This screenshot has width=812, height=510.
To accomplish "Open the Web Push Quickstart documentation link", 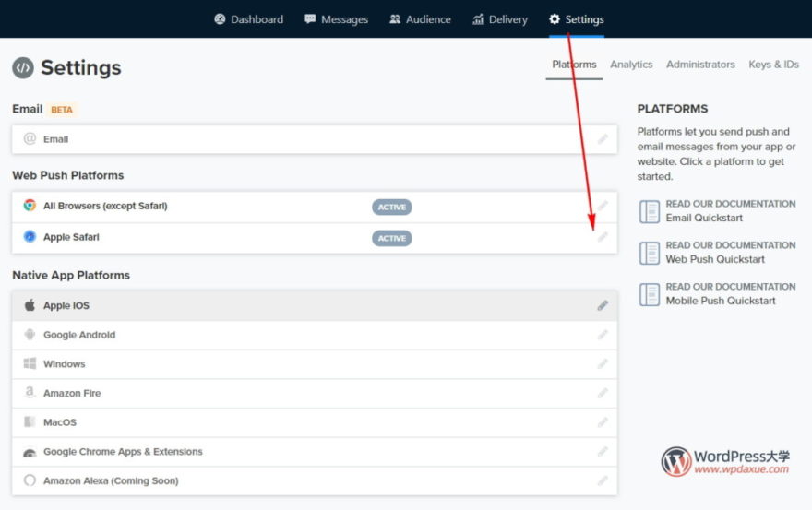I will tap(717, 259).
